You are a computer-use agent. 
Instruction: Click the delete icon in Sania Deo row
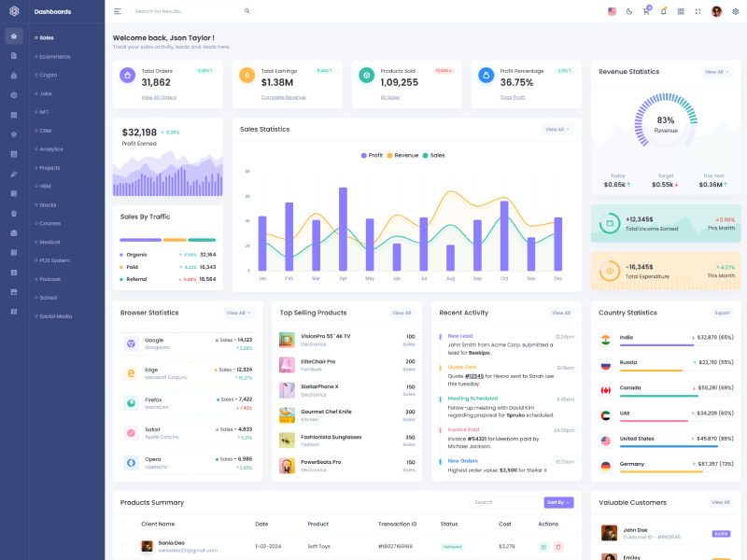(x=558, y=546)
